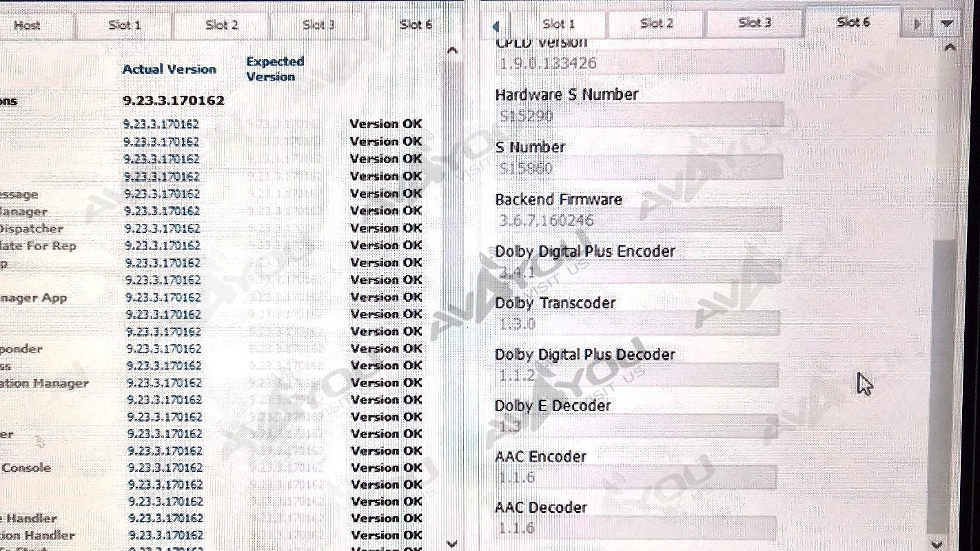Click the tab scroll-right arrow after Slot 6
Image resolution: width=980 pixels, height=551 pixels.
point(917,25)
